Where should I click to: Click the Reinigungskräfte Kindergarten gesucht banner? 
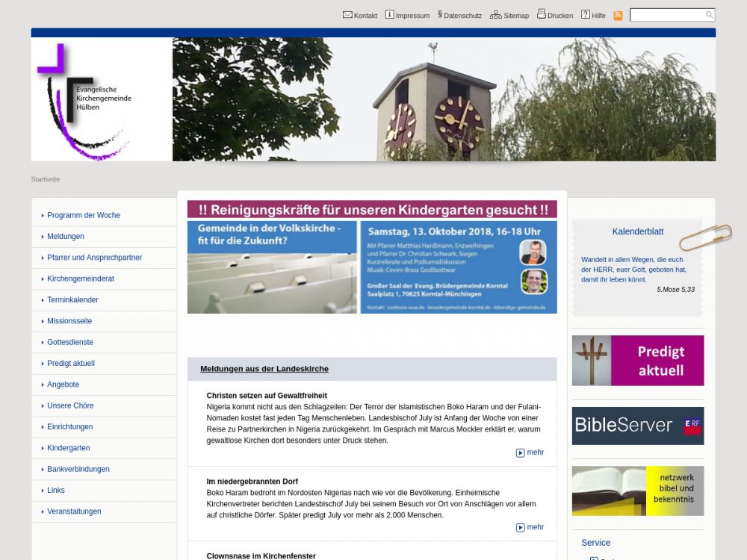tap(372, 210)
